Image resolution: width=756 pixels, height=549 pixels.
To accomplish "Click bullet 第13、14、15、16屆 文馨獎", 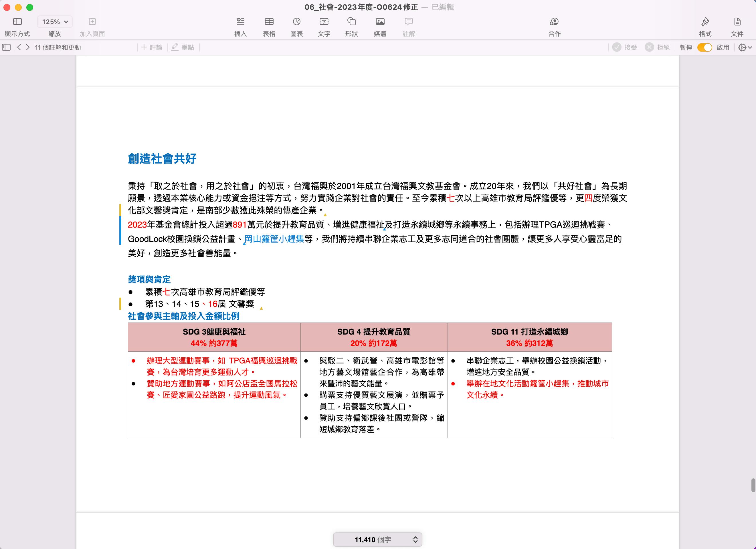I will click(200, 304).
